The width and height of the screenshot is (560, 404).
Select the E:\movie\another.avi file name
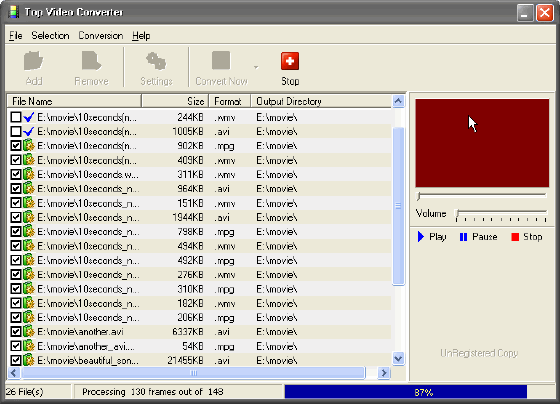click(x=80, y=332)
